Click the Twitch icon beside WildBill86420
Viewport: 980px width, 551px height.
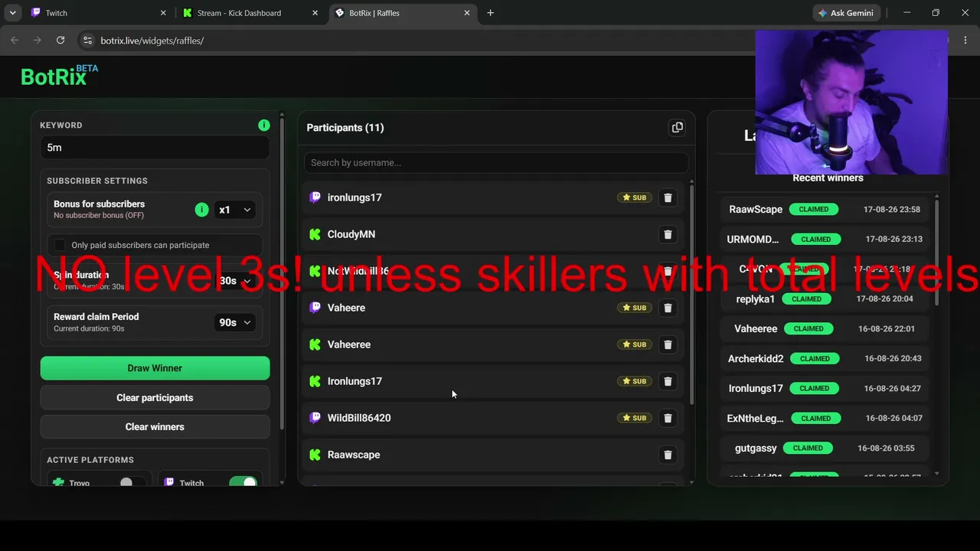pyautogui.click(x=315, y=418)
